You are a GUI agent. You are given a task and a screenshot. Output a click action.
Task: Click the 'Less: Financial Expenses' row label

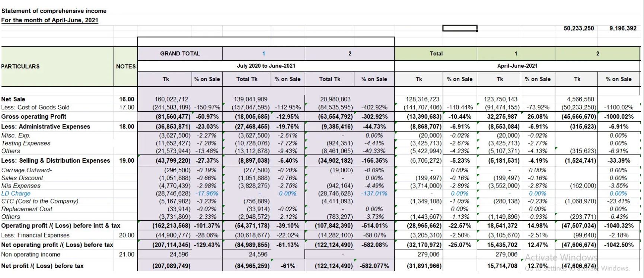pos(35,235)
